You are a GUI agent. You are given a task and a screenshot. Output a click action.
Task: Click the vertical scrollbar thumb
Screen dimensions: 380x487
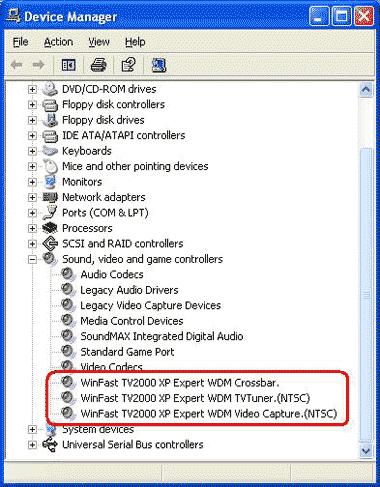366,295
